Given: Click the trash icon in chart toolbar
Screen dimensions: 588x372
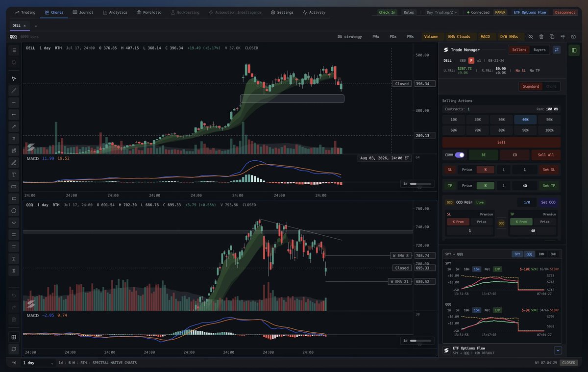Looking at the screenshot, I should point(541,36).
